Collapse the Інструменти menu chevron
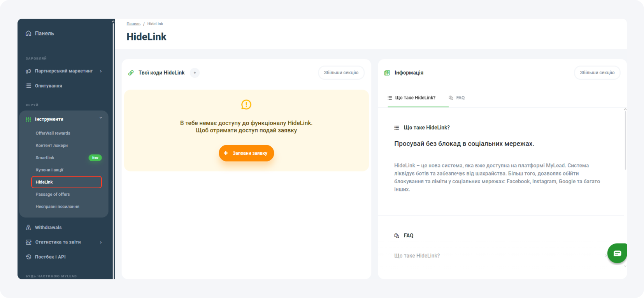 pos(101,118)
